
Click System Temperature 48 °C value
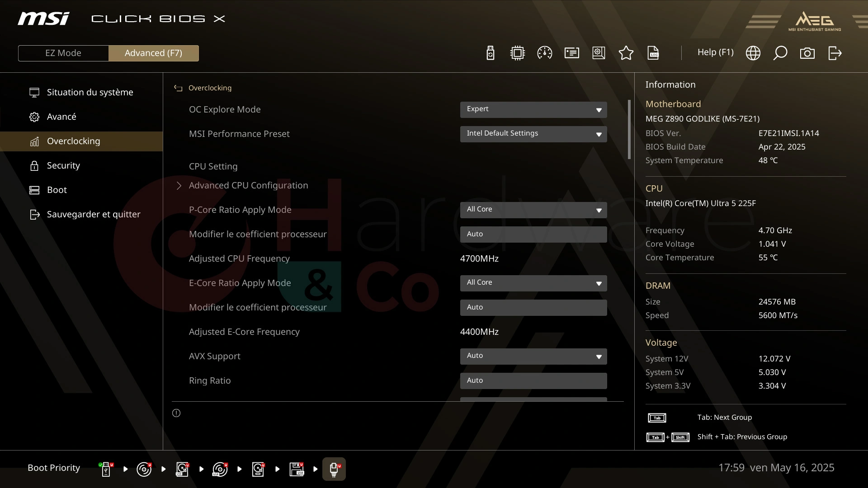coord(768,160)
